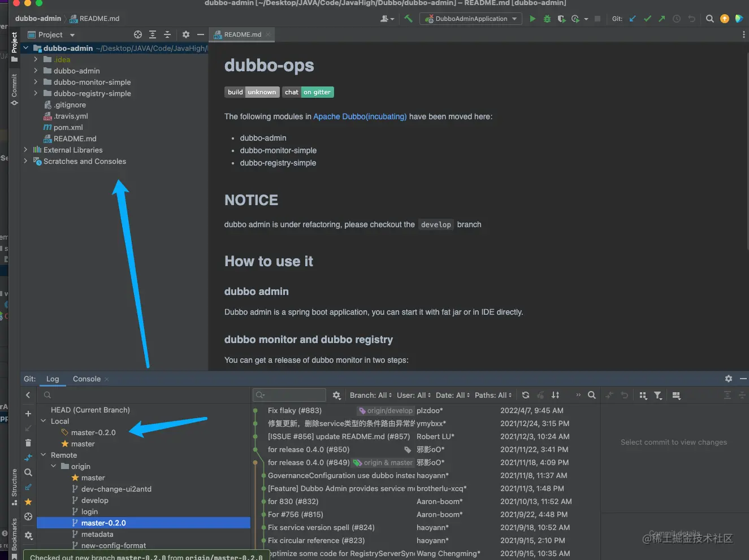749x560 pixels.
Task: Open the Git Console tab
Action: [x=86, y=379]
